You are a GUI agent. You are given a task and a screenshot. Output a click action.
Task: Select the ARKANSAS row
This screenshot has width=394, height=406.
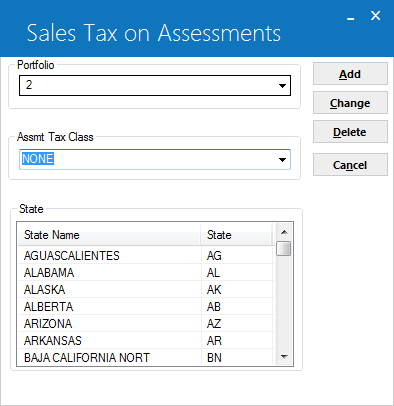[146, 340]
